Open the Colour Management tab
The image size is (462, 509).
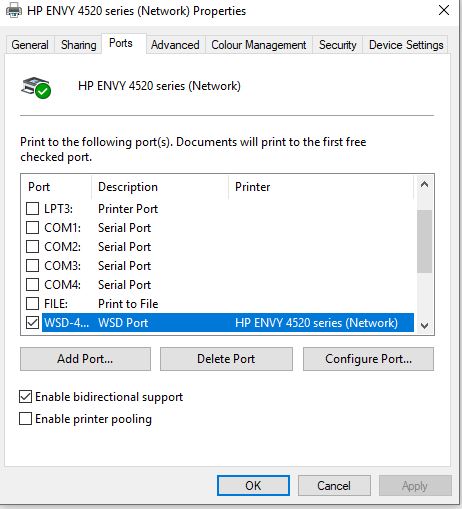259,45
